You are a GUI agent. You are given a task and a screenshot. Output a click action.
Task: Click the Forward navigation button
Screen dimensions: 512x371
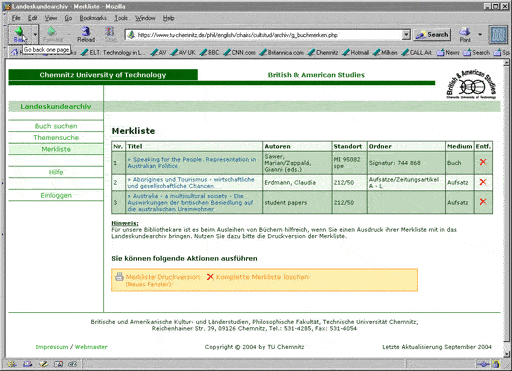(x=52, y=35)
